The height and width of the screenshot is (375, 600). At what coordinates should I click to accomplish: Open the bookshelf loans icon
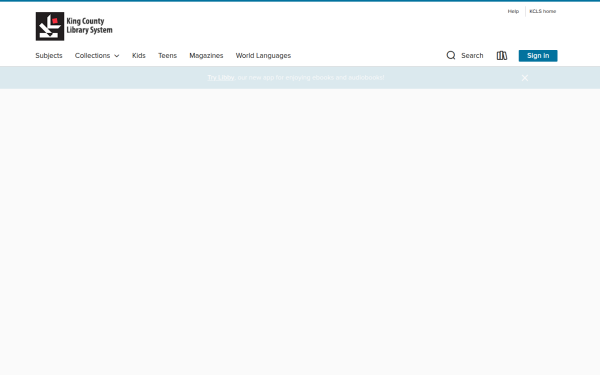(x=502, y=55)
